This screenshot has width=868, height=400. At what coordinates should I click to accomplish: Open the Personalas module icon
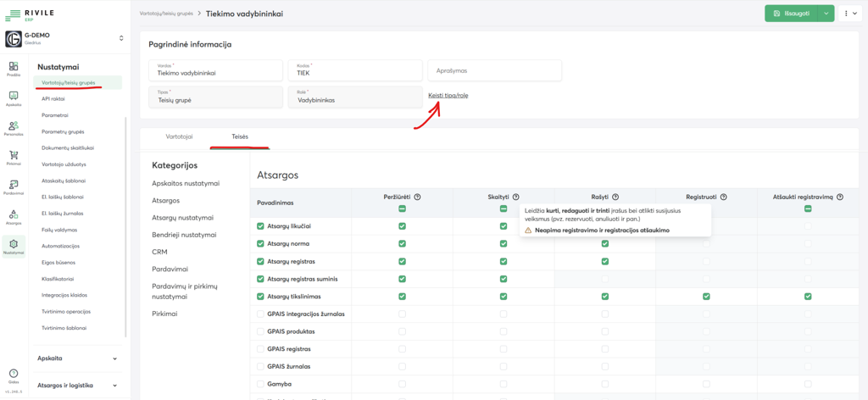(x=14, y=127)
